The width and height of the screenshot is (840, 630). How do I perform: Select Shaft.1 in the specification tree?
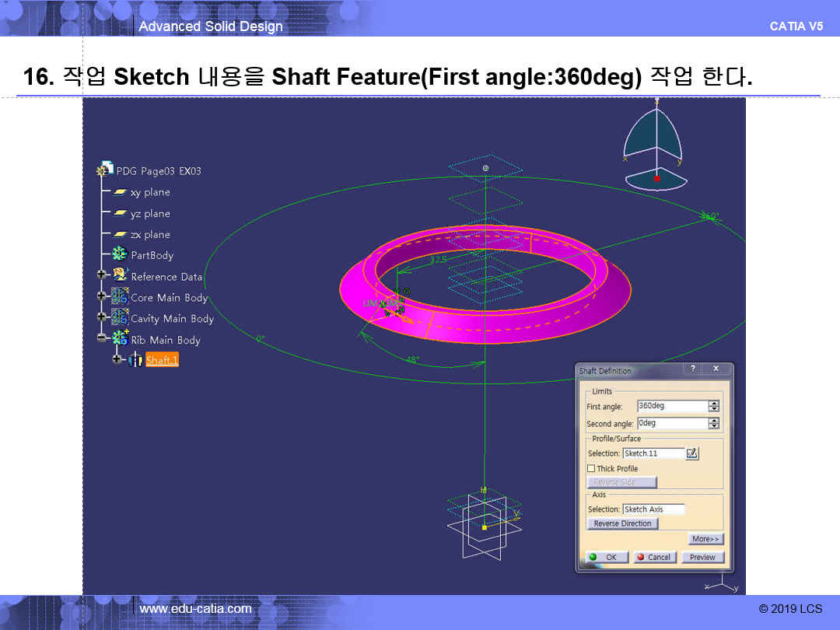click(162, 360)
